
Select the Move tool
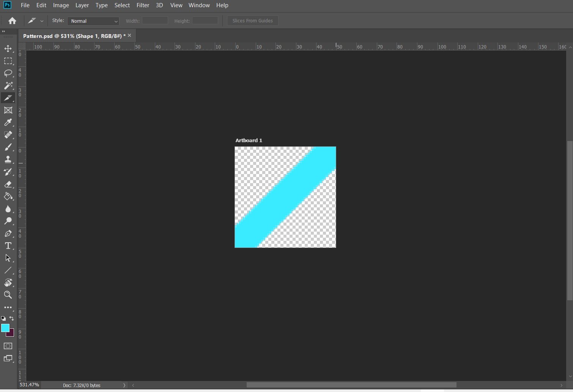click(x=8, y=49)
